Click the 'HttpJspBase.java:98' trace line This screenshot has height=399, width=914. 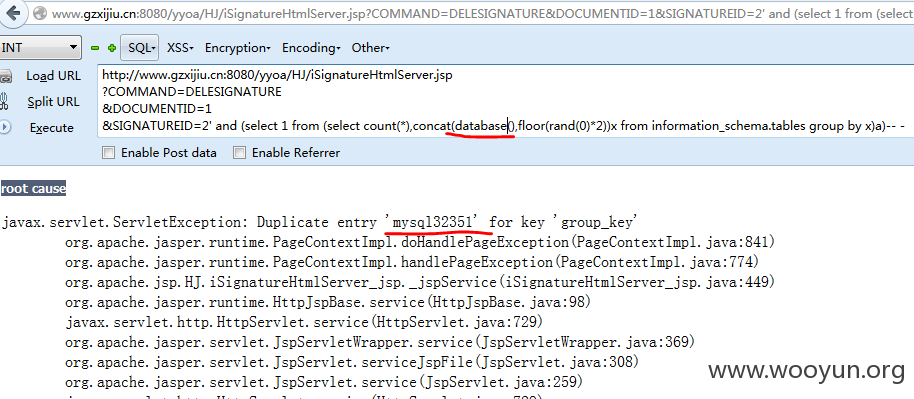328,302
